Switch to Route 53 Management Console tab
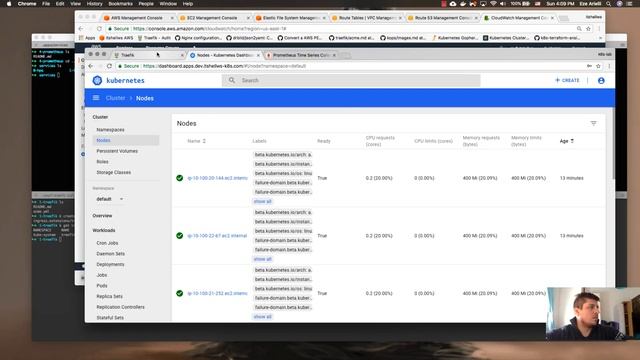 pos(443,18)
